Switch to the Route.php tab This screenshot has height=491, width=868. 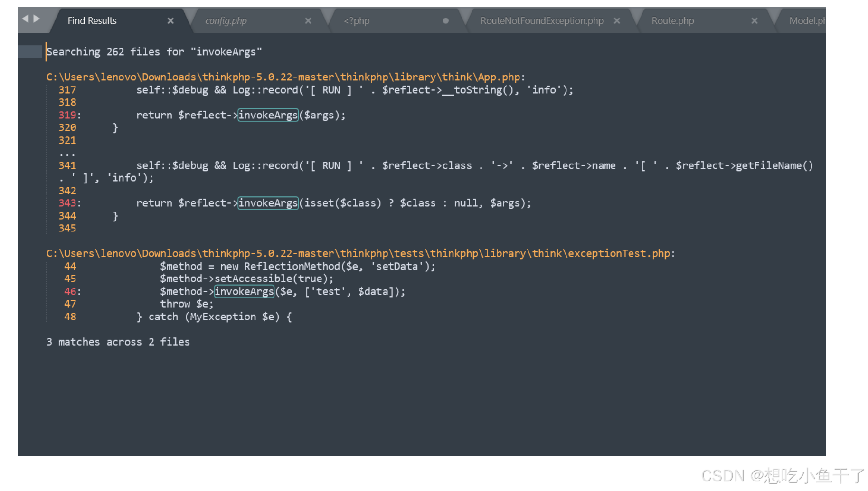pyautogui.click(x=672, y=21)
